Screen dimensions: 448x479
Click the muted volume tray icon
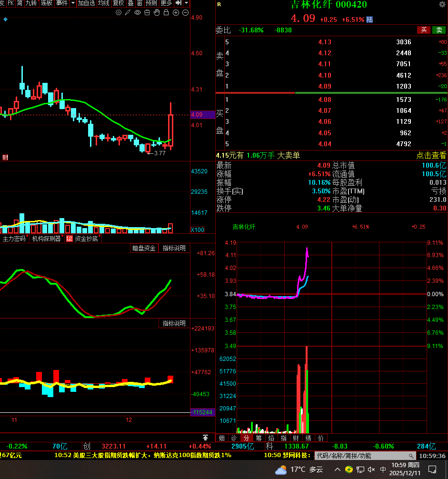point(371,469)
